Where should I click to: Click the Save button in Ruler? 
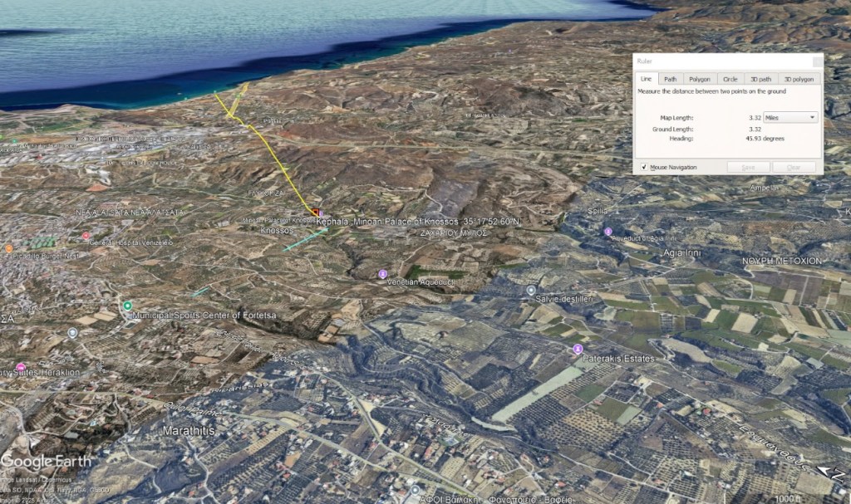pos(748,167)
